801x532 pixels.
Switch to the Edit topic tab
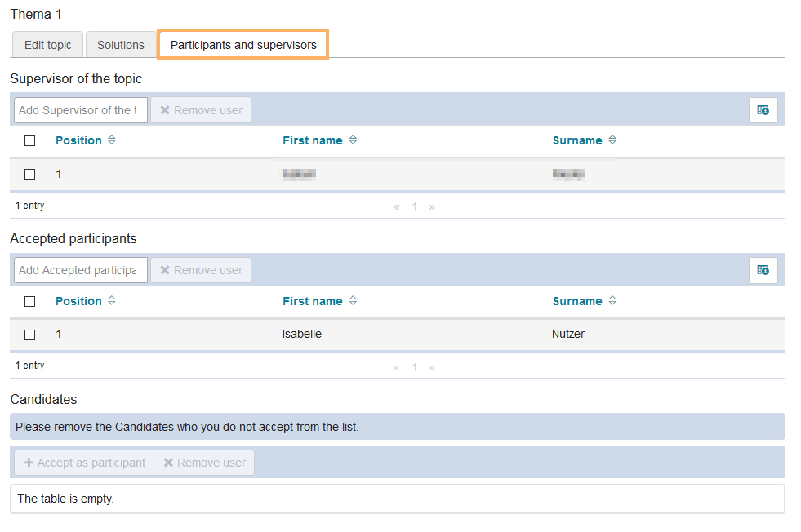coord(47,45)
